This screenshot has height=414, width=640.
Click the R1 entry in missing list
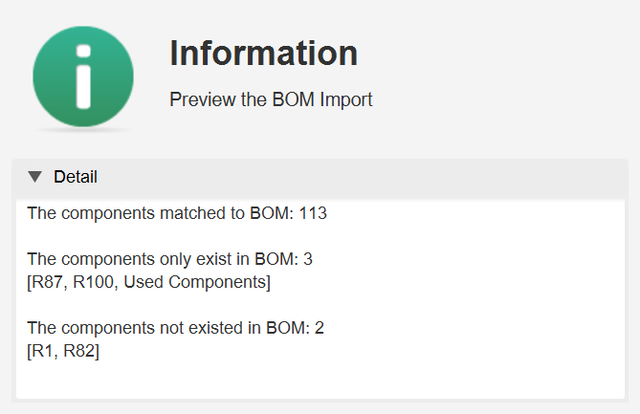tap(42, 351)
